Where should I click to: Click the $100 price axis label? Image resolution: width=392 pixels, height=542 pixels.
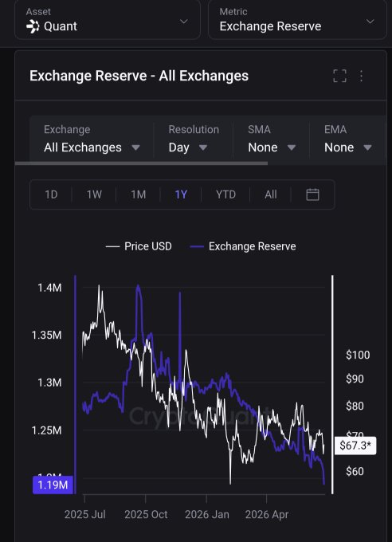point(358,355)
